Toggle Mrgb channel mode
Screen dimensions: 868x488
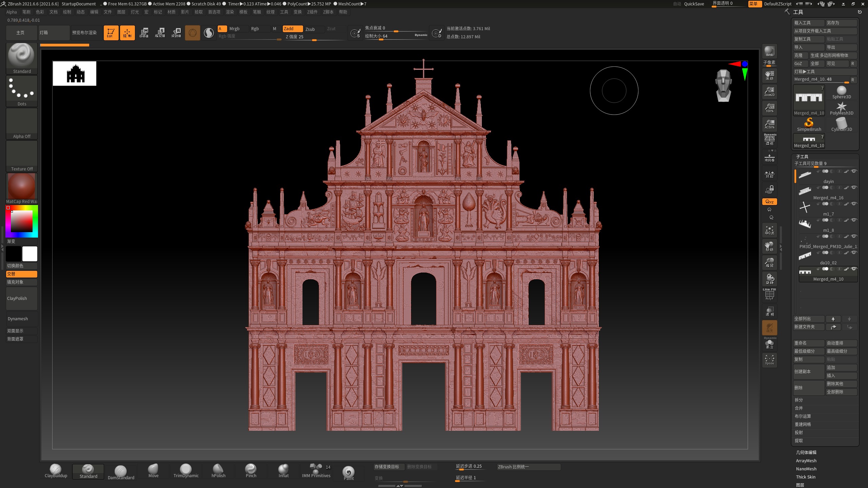238,29
